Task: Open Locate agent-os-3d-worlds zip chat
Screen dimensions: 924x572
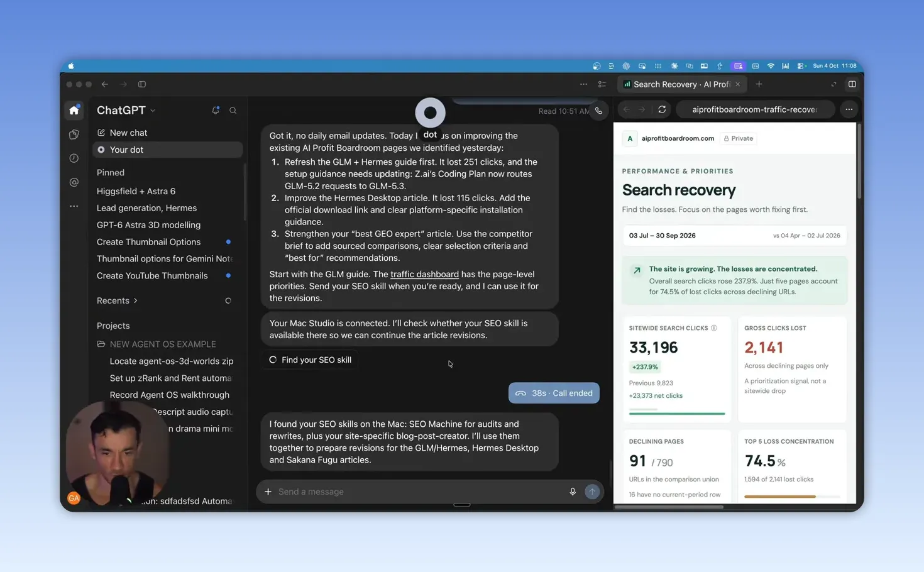Action: click(x=172, y=361)
